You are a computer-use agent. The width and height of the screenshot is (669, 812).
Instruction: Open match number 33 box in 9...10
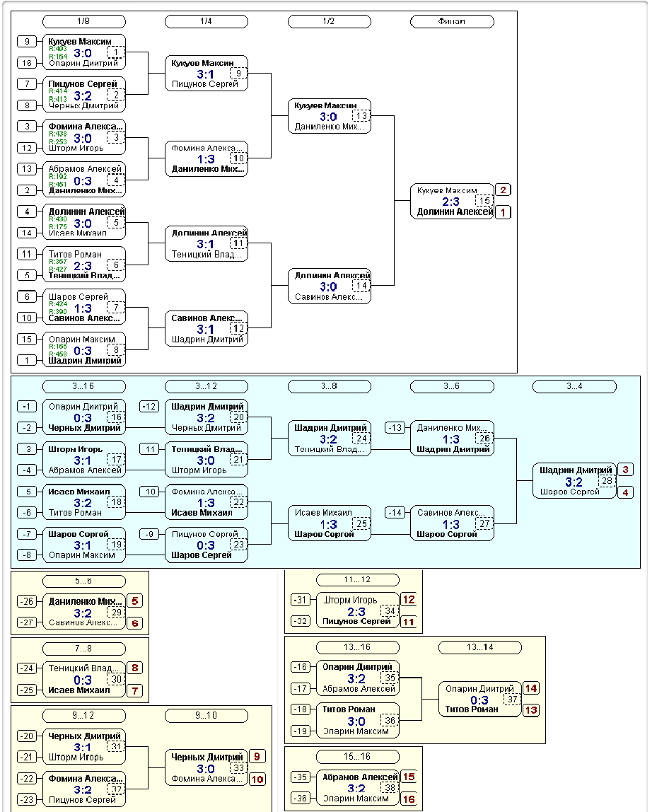(239, 768)
